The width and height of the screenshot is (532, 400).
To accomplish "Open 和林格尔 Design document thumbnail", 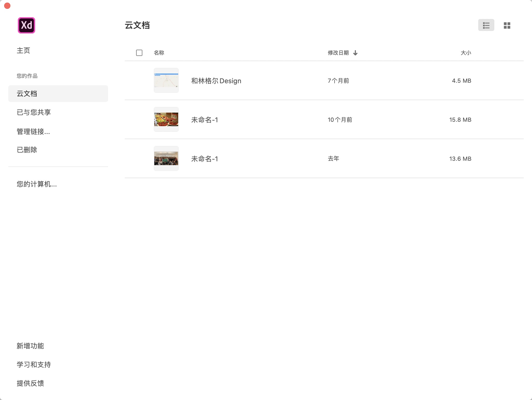I will (x=166, y=81).
